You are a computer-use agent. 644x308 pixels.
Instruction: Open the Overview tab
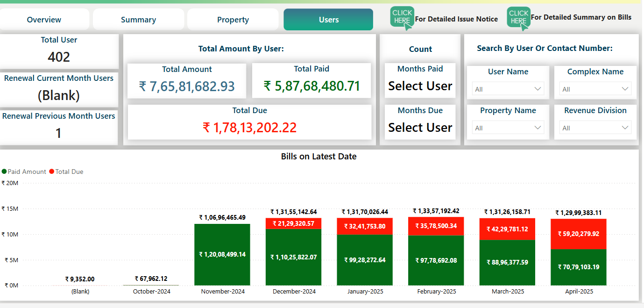pyautogui.click(x=44, y=20)
